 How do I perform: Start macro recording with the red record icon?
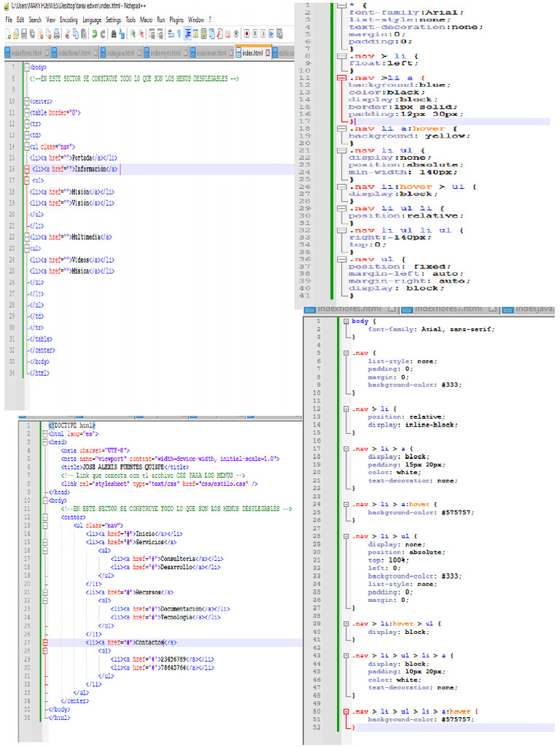point(248,34)
